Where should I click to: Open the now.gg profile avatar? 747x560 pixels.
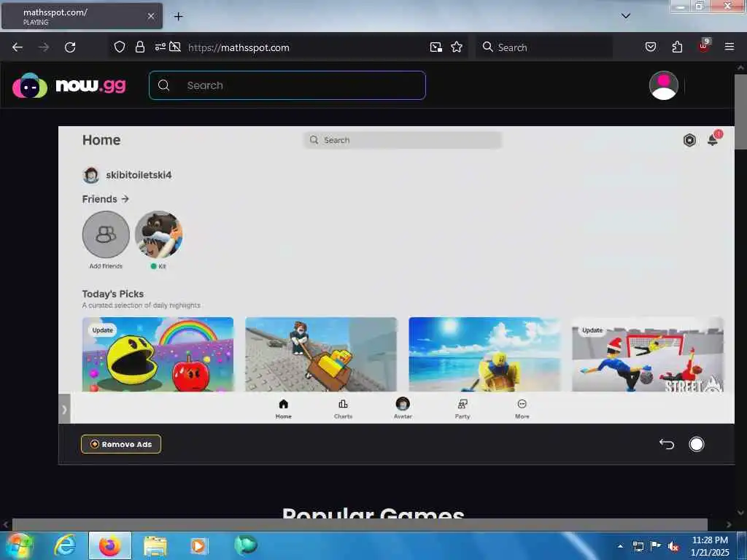click(x=664, y=86)
